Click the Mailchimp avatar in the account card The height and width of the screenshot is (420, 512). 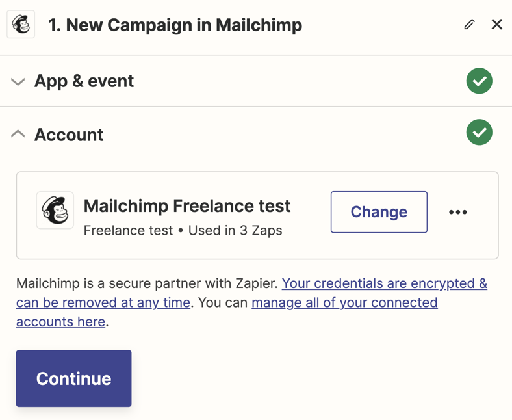[x=55, y=210]
